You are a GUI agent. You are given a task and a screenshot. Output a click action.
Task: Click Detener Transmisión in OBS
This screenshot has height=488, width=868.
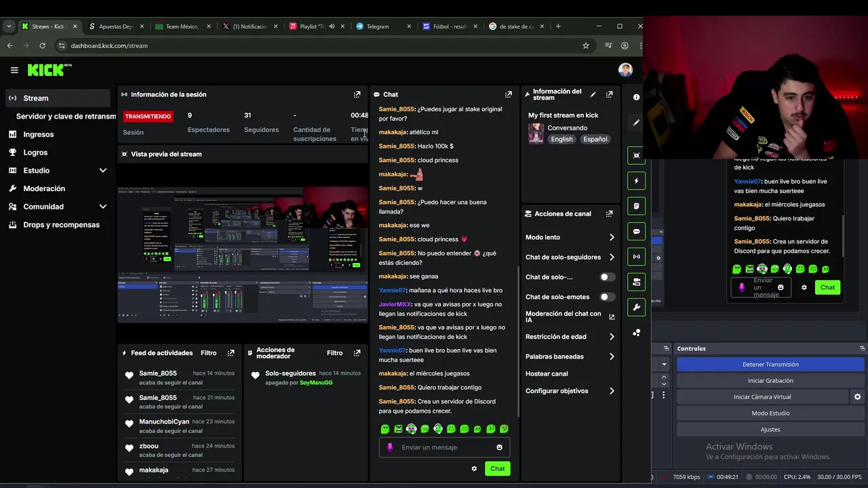click(x=770, y=365)
